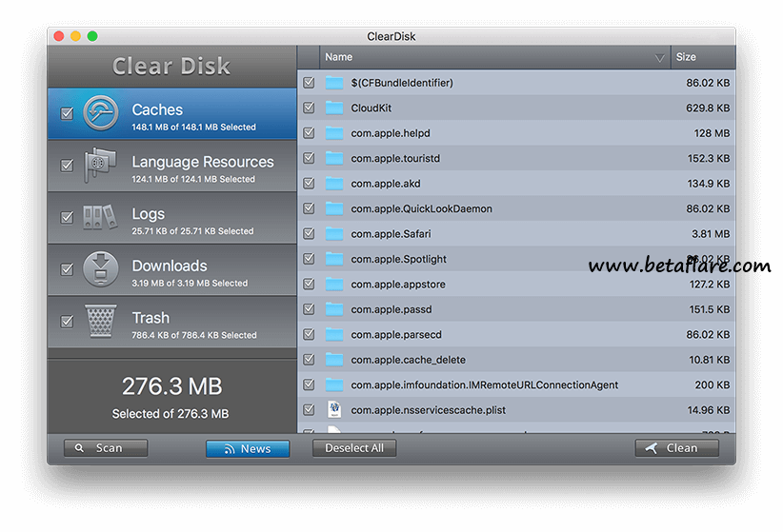Screen dimensions: 783x532
Task: Open the Downloads category
Action: (191, 269)
